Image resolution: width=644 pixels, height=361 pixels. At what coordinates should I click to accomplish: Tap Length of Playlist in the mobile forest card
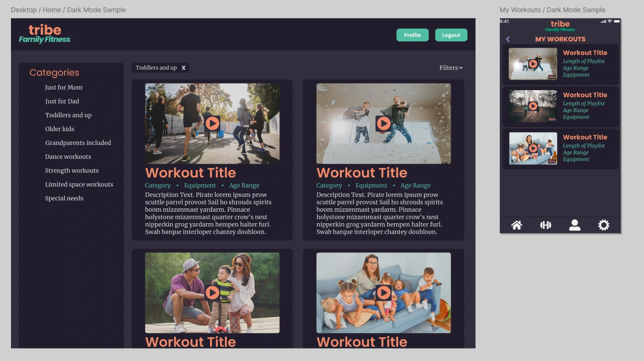(584, 103)
